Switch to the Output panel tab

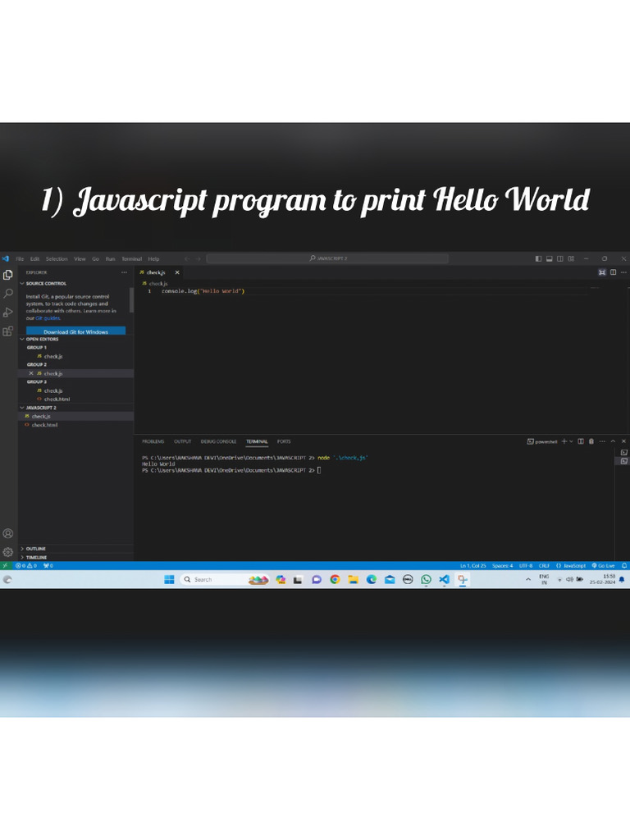pyautogui.click(x=183, y=441)
